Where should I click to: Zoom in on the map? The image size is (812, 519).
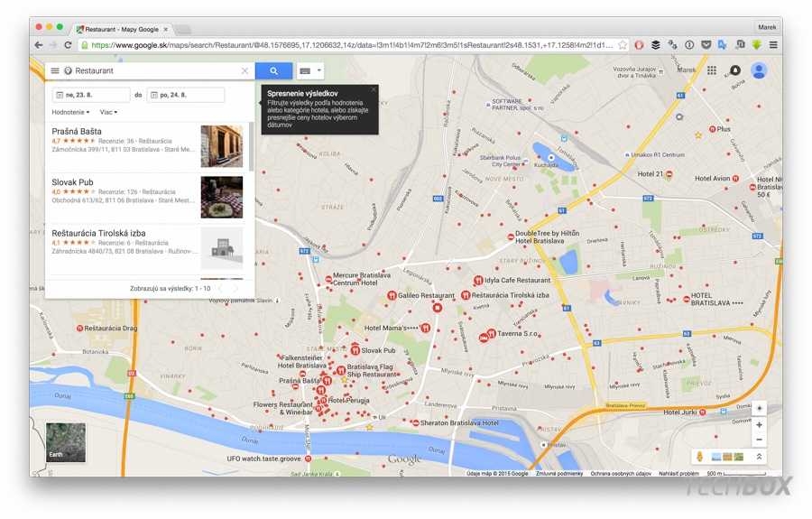pos(759,425)
